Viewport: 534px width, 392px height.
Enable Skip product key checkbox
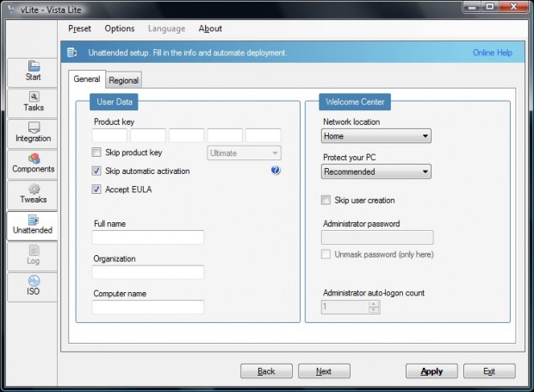[96, 152]
